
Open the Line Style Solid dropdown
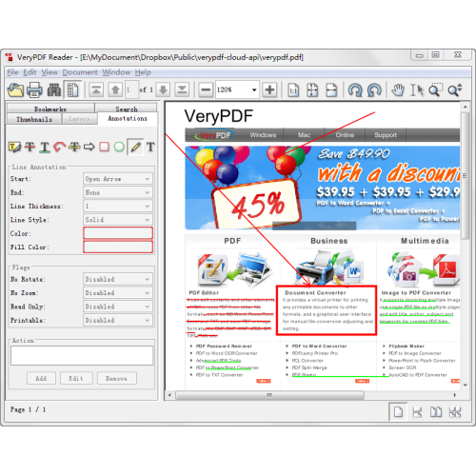[118, 220]
